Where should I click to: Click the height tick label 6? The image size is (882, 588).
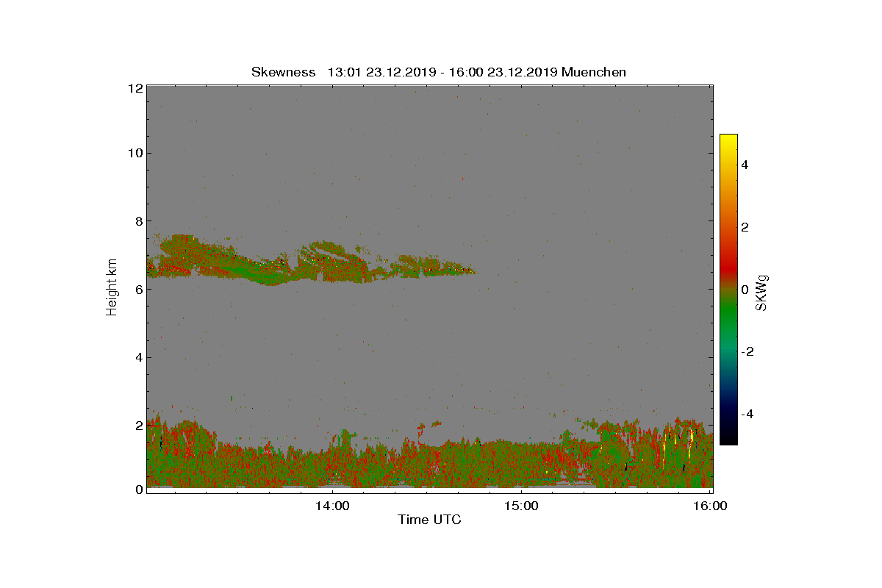pos(138,289)
